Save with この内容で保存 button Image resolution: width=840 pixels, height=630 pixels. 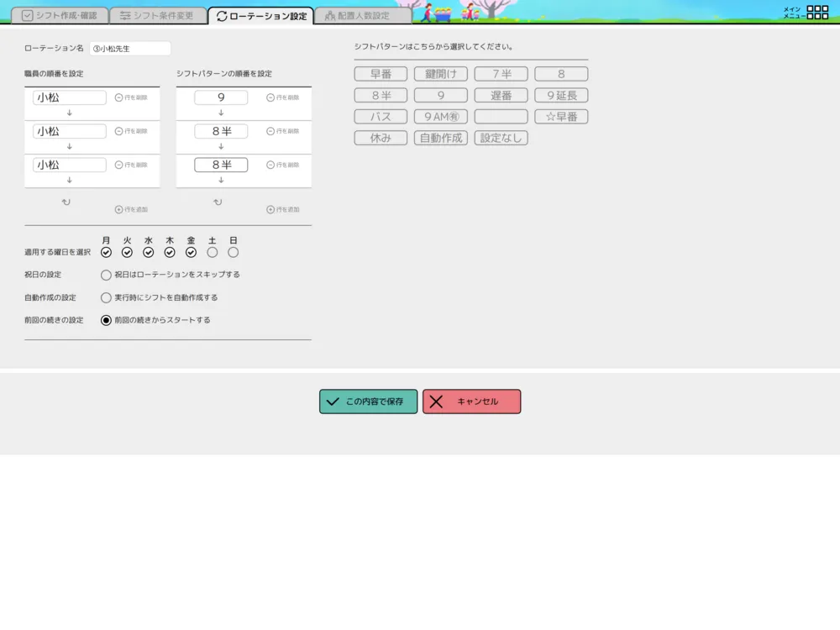(369, 402)
